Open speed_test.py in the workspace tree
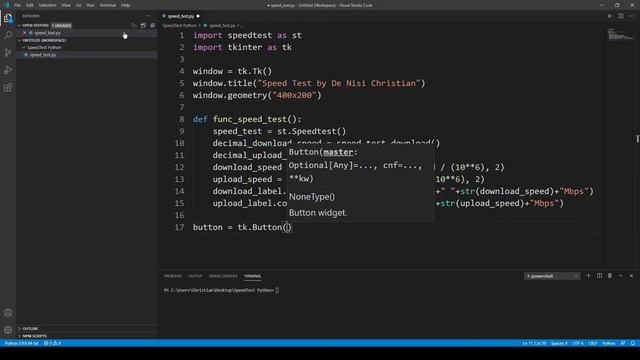This screenshot has width=640, height=360. coord(43,55)
